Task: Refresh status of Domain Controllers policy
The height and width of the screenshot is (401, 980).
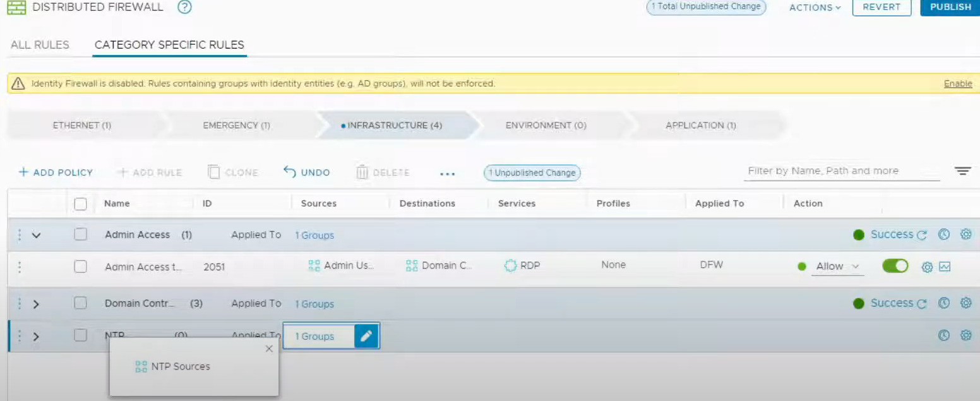Action: [922, 304]
